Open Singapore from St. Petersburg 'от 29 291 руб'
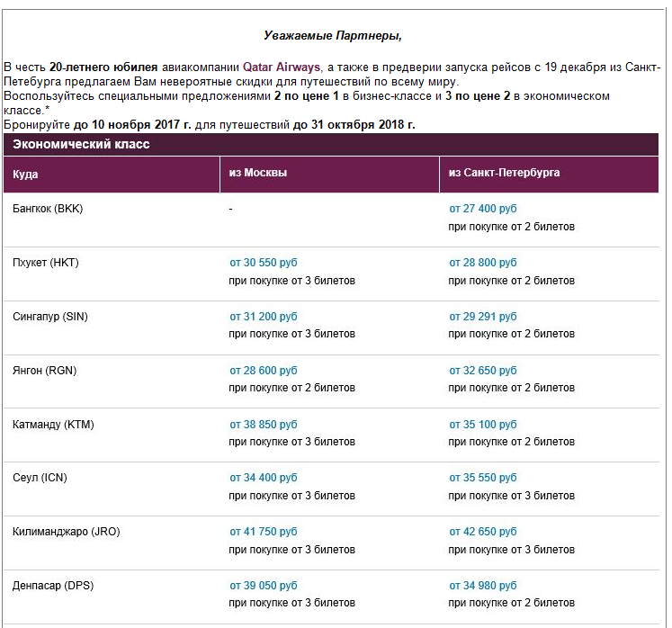672x628 pixels. (482, 317)
